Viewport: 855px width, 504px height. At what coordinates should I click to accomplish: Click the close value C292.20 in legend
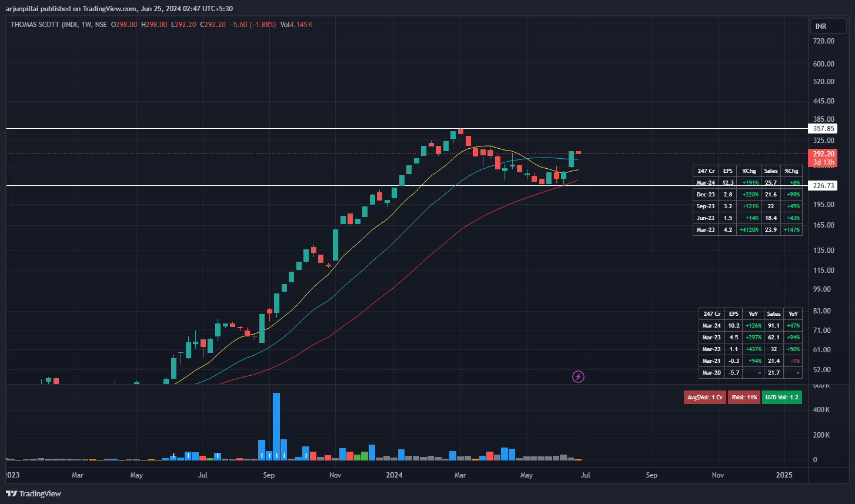(x=213, y=25)
